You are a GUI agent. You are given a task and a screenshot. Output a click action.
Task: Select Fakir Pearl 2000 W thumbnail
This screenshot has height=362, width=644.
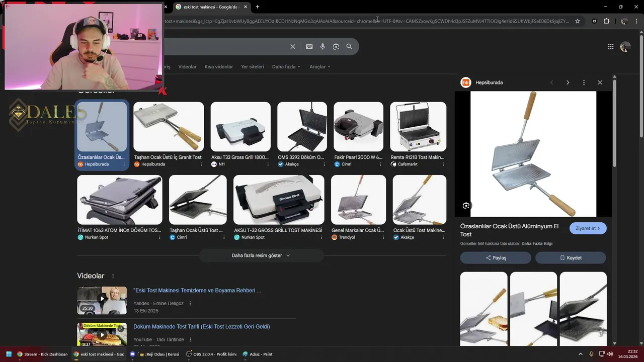(x=358, y=127)
